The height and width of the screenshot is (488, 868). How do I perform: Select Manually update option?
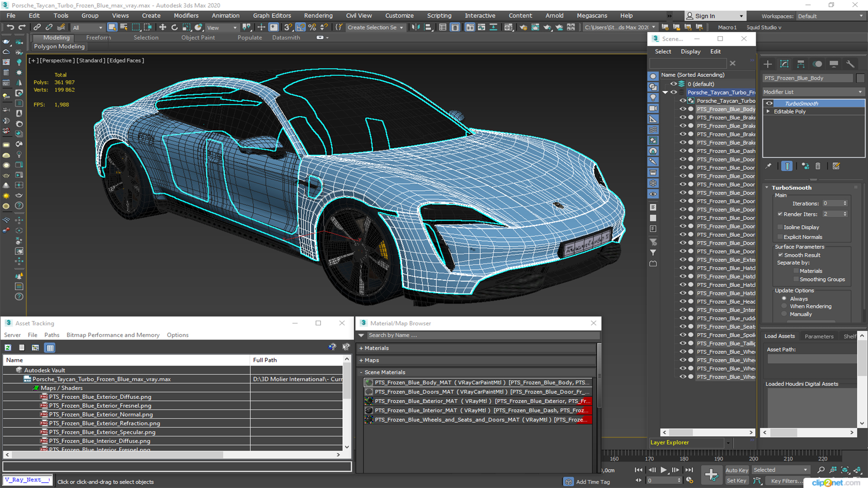pyautogui.click(x=784, y=314)
